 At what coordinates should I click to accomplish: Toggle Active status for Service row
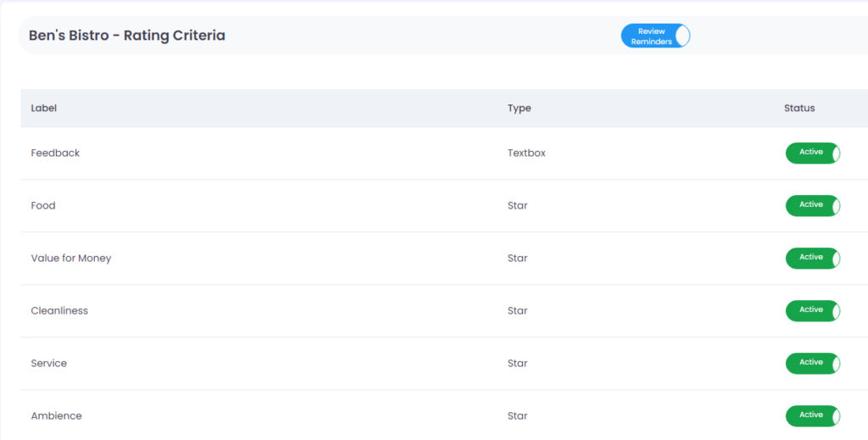click(x=813, y=363)
